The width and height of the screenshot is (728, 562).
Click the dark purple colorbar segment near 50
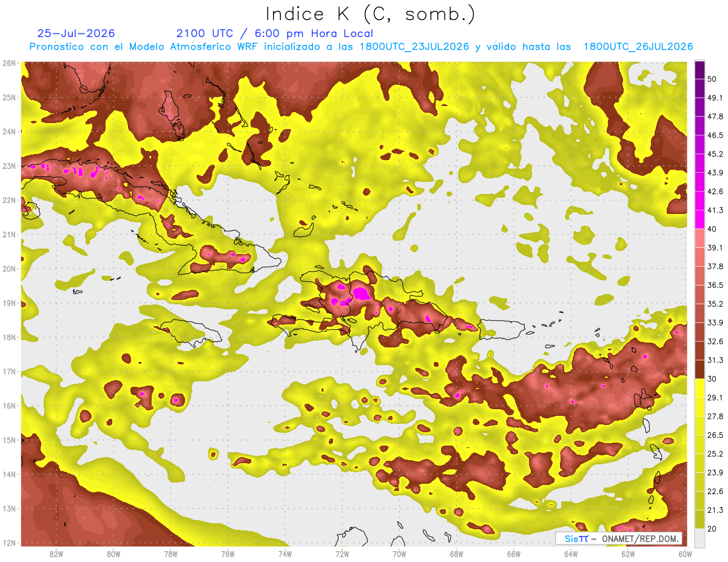699,70
